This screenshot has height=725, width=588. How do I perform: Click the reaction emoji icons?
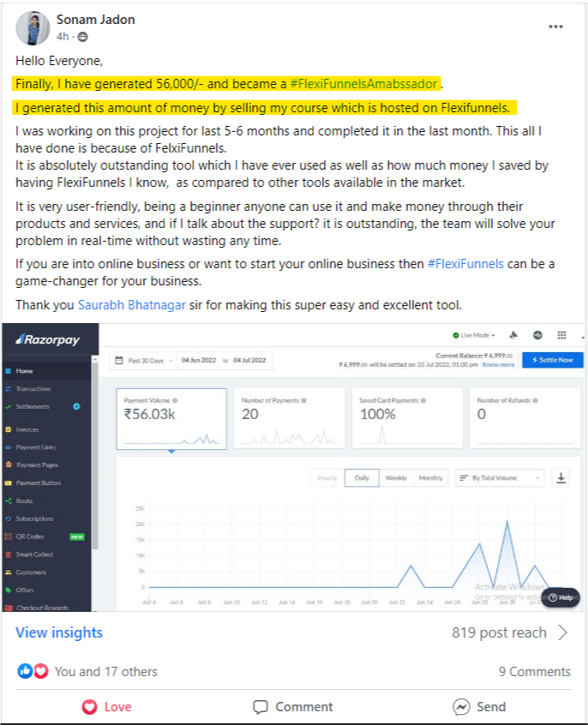point(33,671)
